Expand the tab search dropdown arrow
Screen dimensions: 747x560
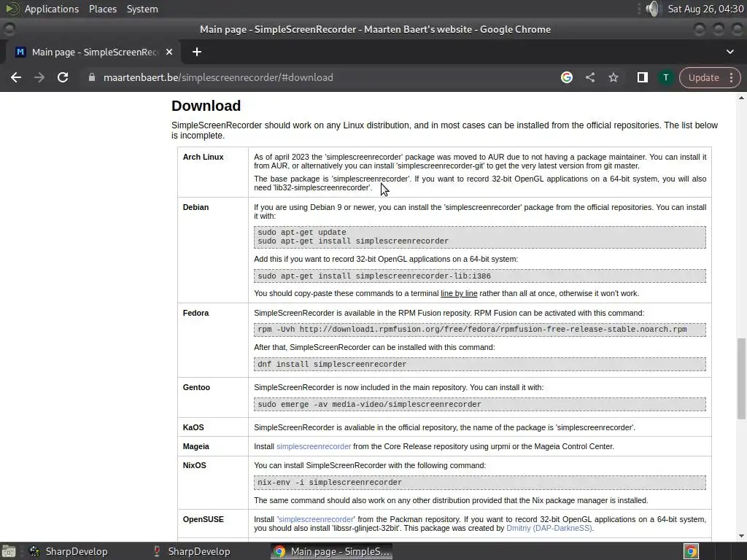coord(729,52)
